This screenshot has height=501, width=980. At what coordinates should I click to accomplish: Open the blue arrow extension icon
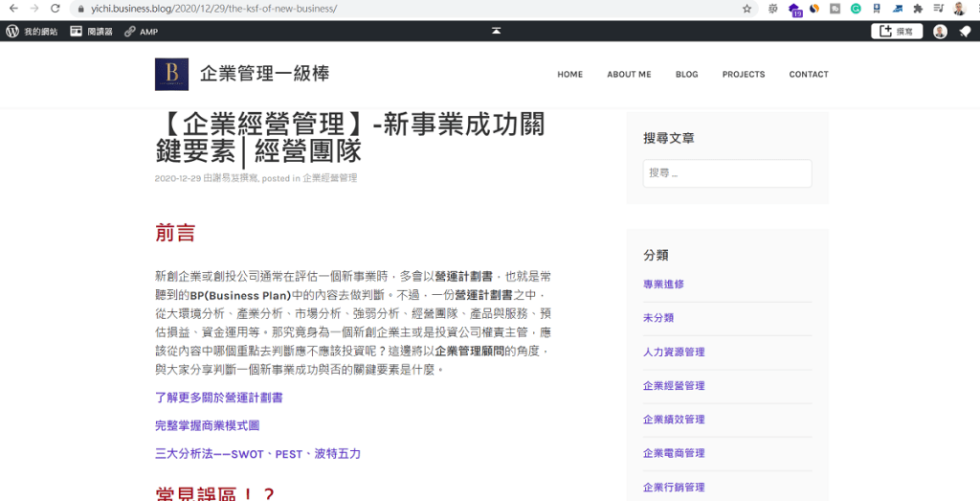[898, 9]
